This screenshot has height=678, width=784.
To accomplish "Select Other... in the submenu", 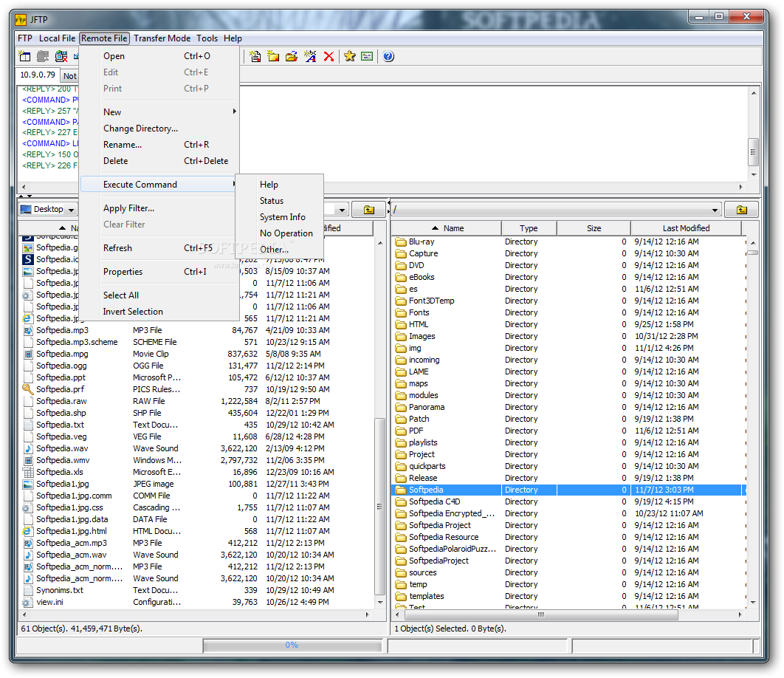I will (x=280, y=249).
